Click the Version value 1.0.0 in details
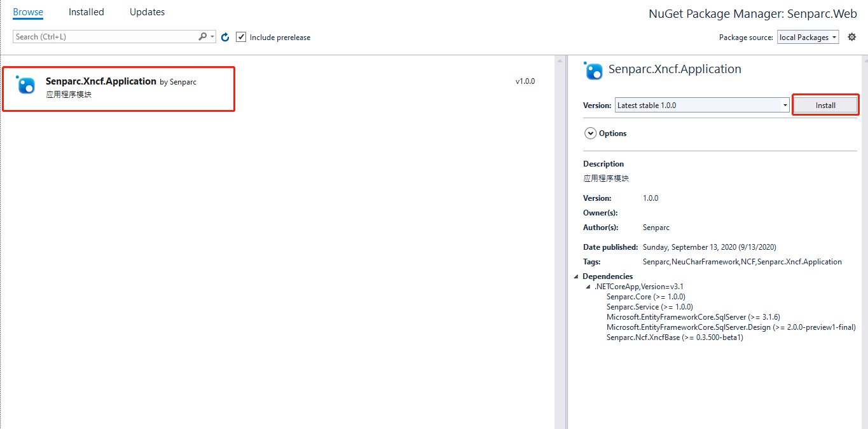Screen dimensions: 868x429 [x=651, y=198]
